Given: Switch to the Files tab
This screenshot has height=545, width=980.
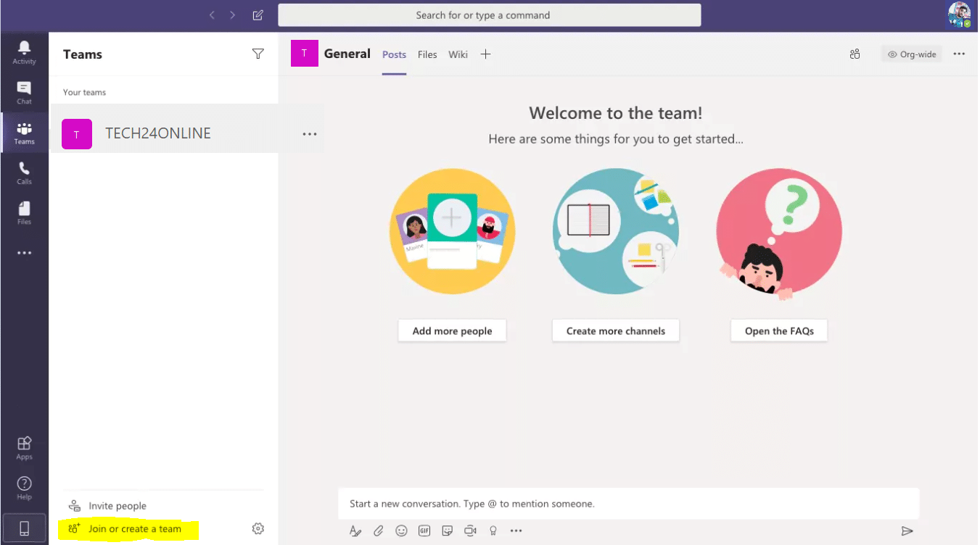Looking at the screenshot, I should (x=427, y=54).
